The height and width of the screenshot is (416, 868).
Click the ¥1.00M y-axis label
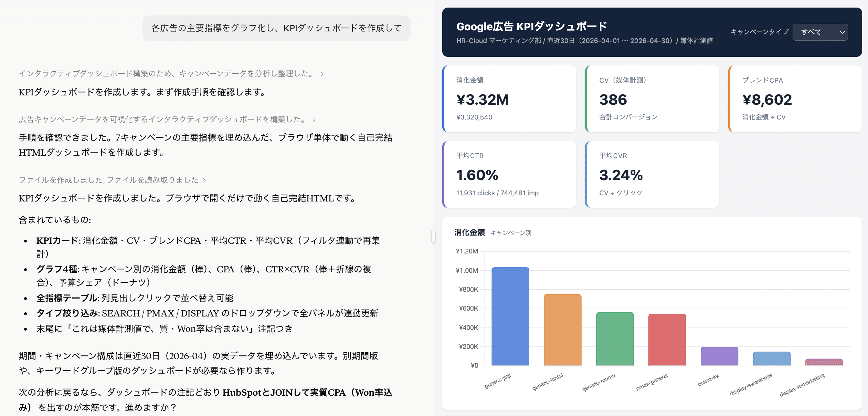[467, 270]
